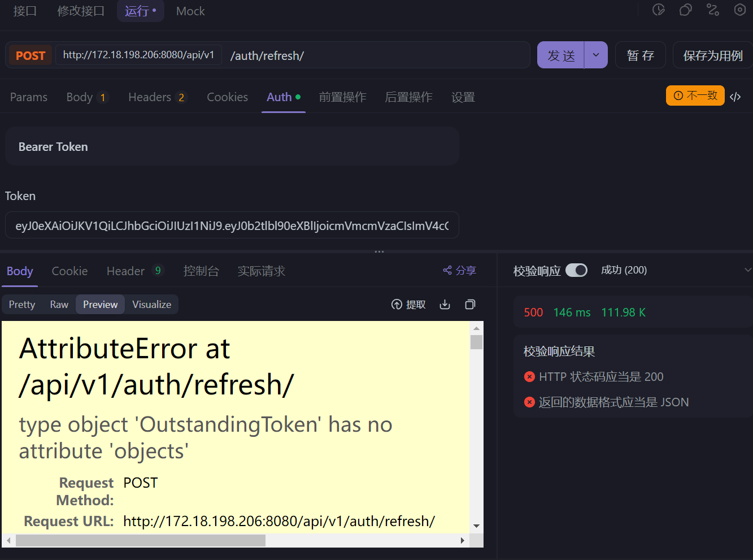Share the response with 分享

[x=459, y=271]
